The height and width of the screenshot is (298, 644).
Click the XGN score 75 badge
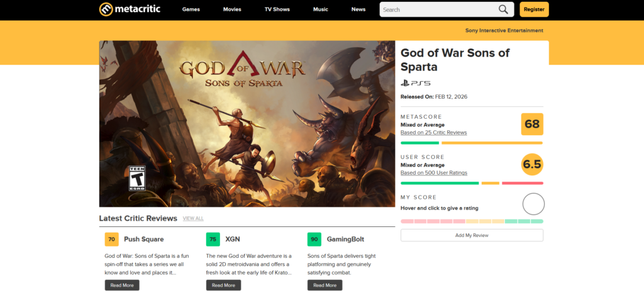tap(213, 240)
